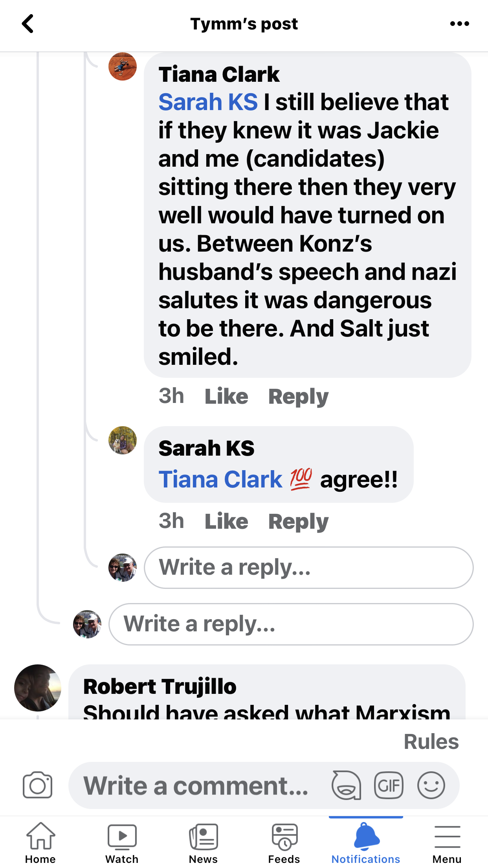
Task: Open the emoji smiley picker
Action: [x=431, y=785]
